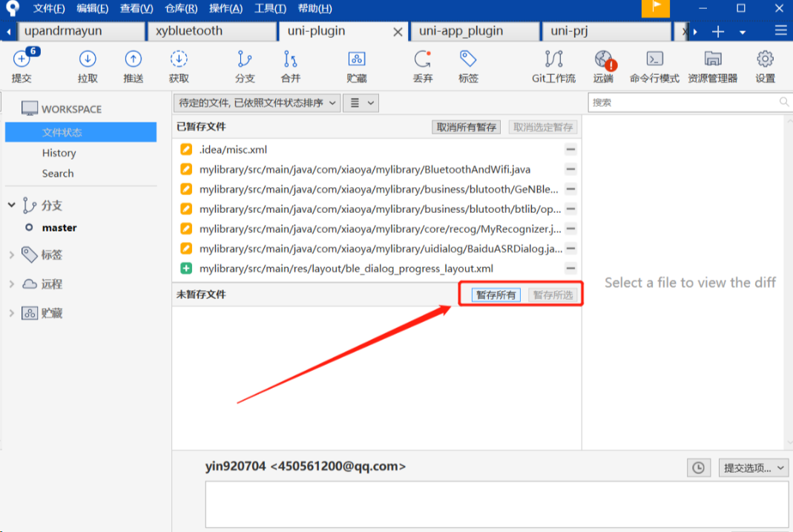The image size is (793, 532).
Task: Unstage MyRecognizer file with its minus button
Action: click(570, 229)
